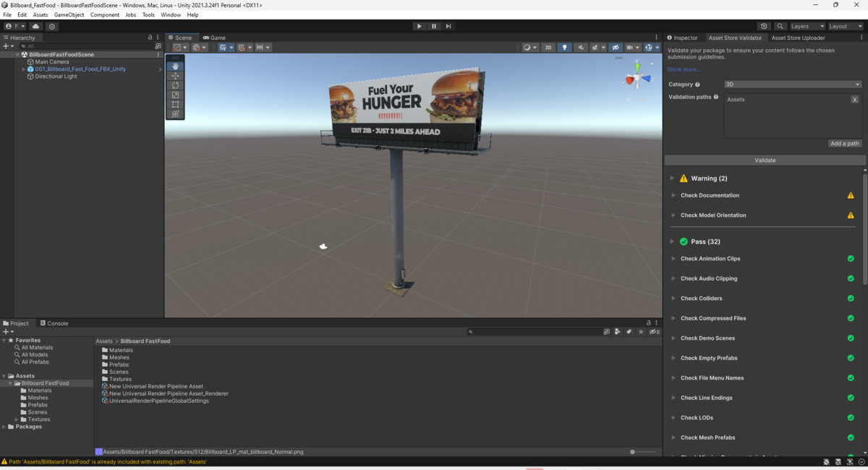The height and width of the screenshot is (470, 868).
Task: Toggle scene visibility of hidden objects
Action: coord(616,47)
